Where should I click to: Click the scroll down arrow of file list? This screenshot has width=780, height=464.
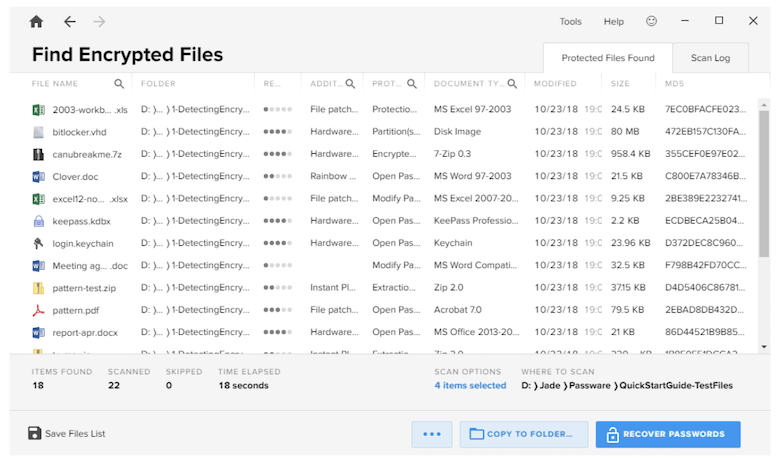tap(764, 347)
